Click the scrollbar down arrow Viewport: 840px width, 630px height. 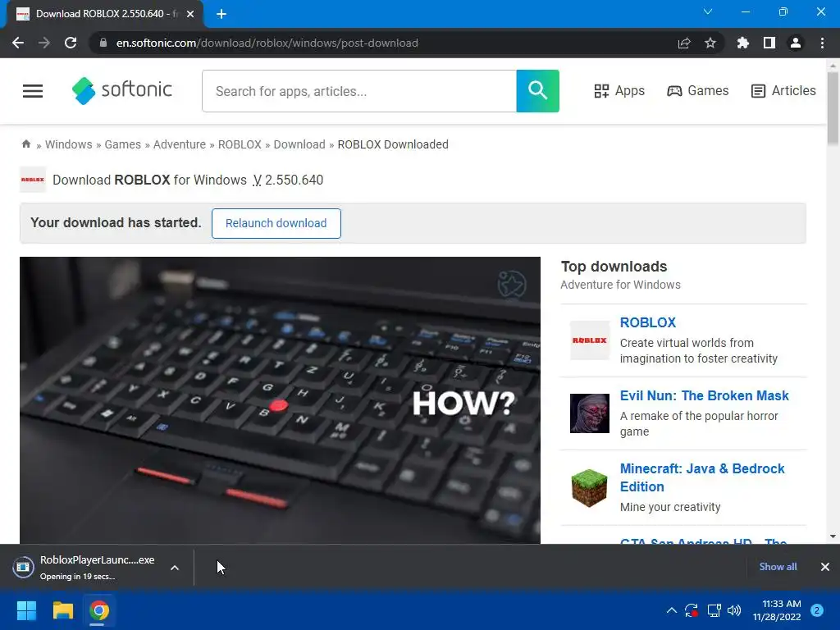coord(833,536)
